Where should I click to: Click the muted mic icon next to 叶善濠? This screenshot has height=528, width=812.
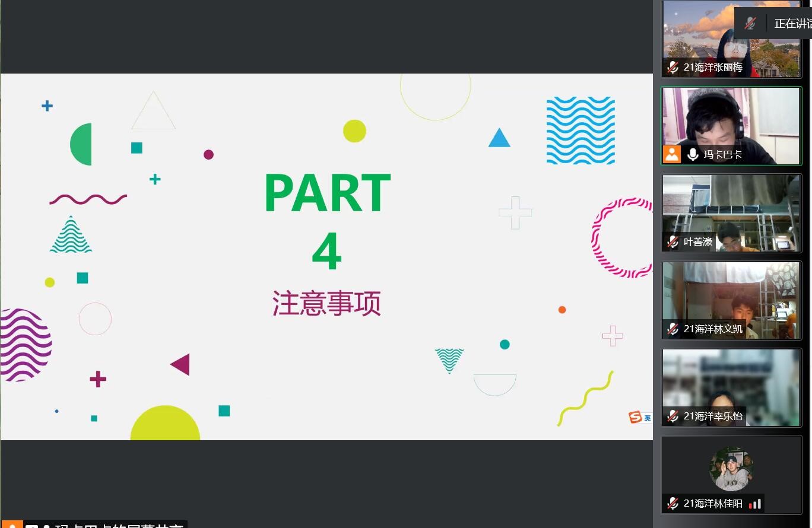tap(673, 242)
